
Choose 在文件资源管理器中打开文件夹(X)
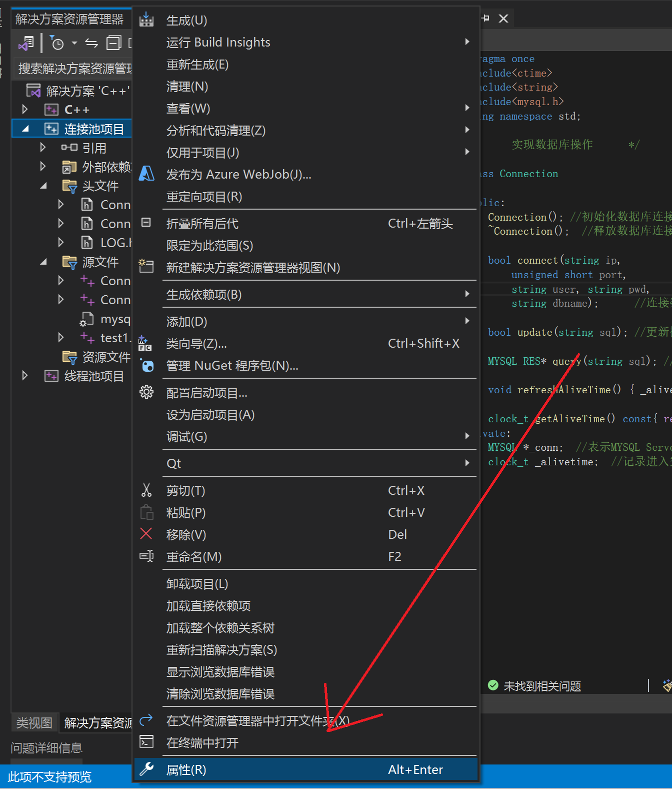click(305, 720)
